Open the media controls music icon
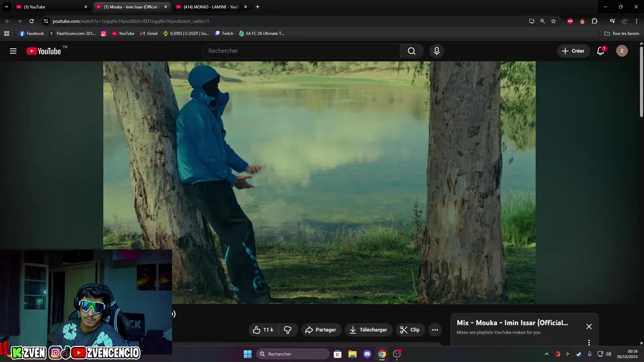644x362 pixels. 612,21
